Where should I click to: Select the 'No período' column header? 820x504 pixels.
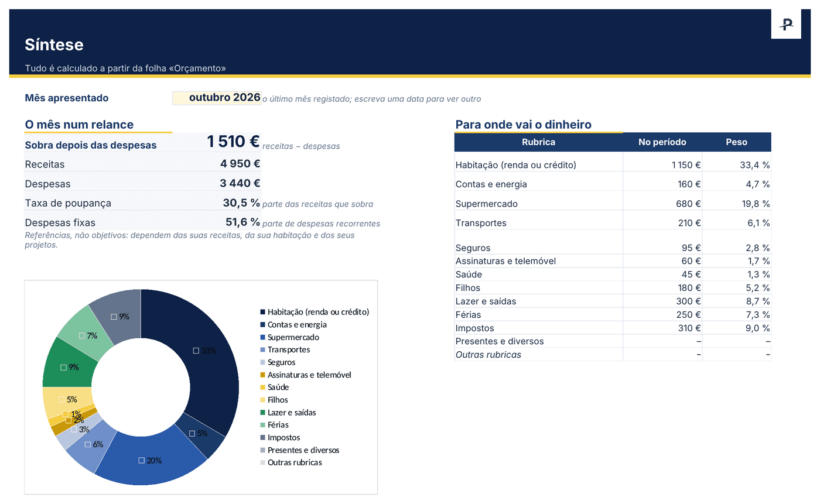tap(662, 142)
